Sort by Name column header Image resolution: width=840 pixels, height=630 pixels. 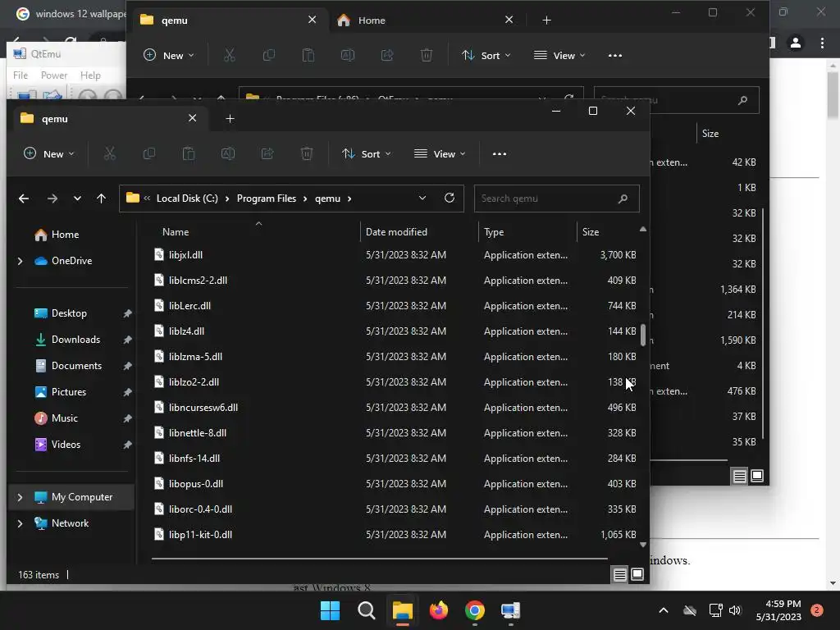(176, 232)
